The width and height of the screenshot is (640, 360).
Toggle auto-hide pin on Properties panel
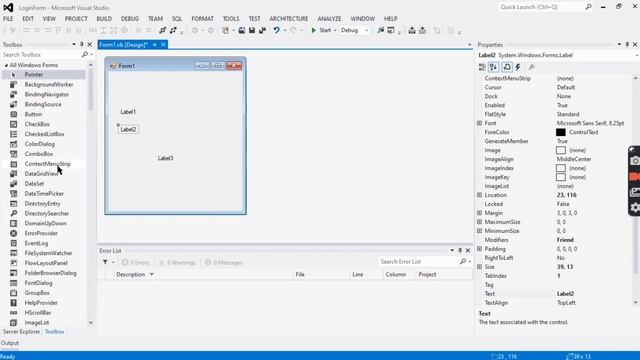627,44
